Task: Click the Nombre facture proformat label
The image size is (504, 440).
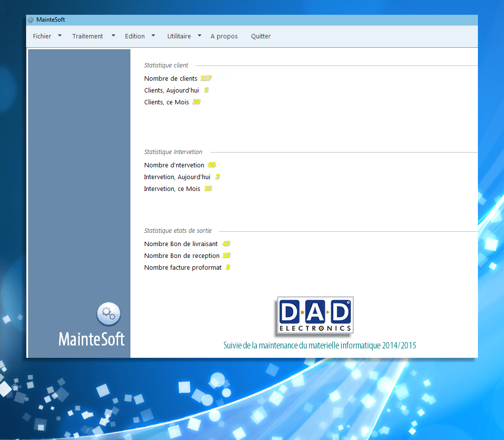Action: [183, 267]
